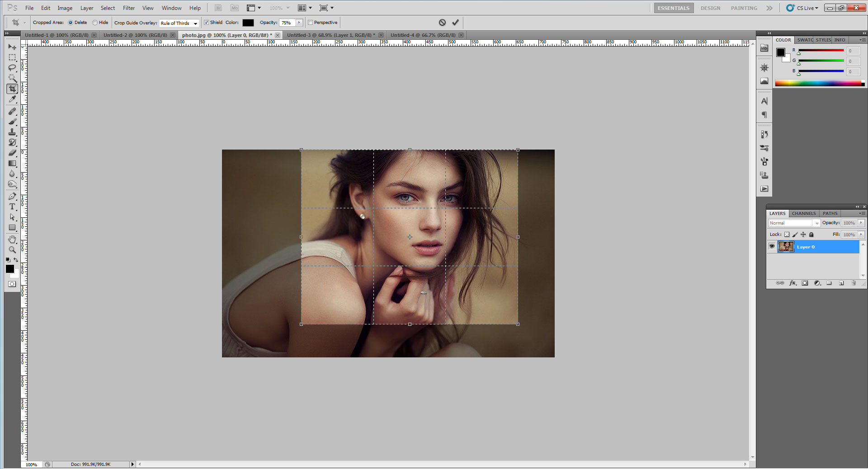Open the Filter menu

click(x=129, y=8)
